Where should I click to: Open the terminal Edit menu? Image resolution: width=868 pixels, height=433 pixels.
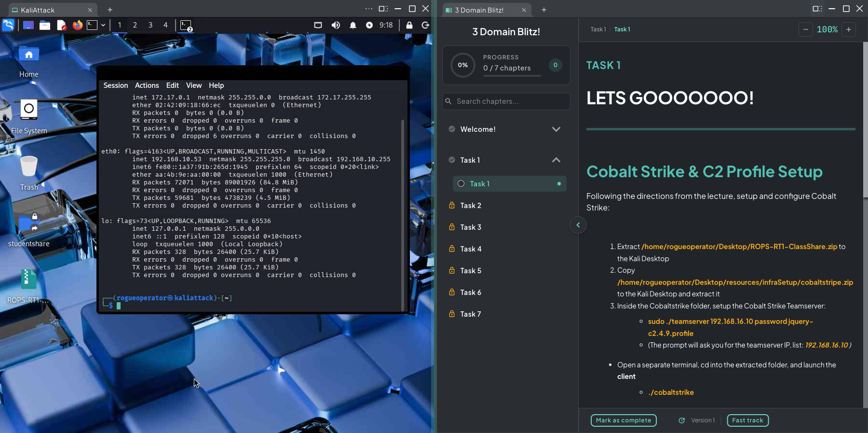point(173,85)
